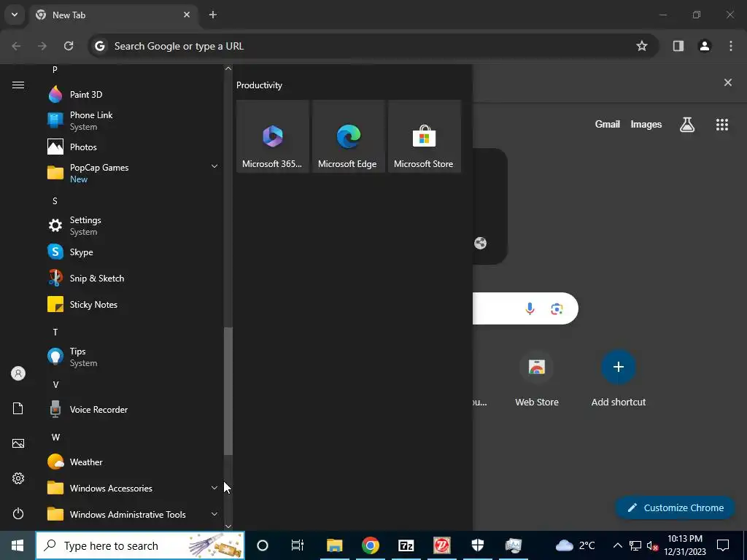The width and height of the screenshot is (747, 560).
Task: Open Cortana from the taskbar
Action: [263, 545]
